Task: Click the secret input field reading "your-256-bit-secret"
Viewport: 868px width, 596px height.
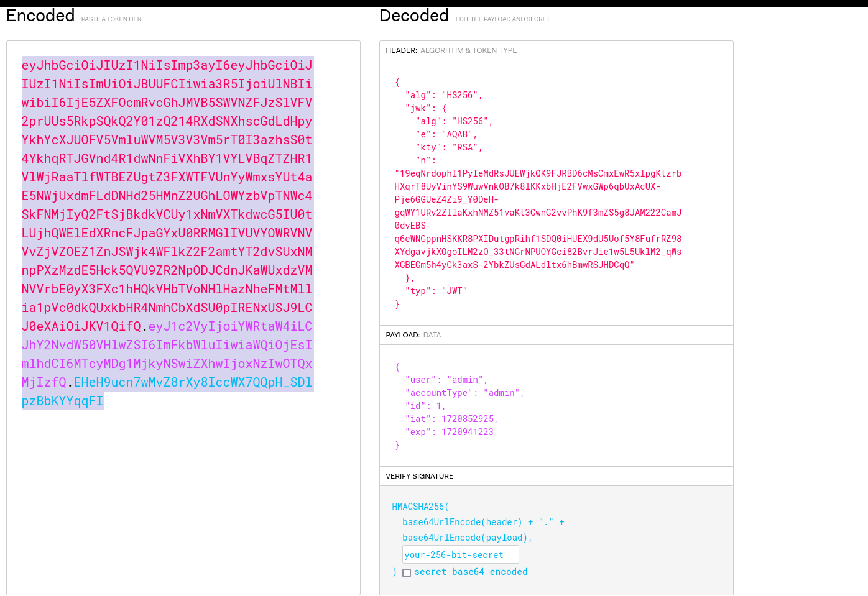Action: click(x=460, y=554)
